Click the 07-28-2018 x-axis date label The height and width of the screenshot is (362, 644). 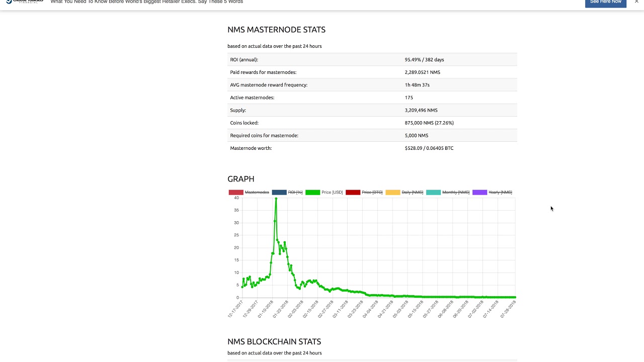click(507, 309)
